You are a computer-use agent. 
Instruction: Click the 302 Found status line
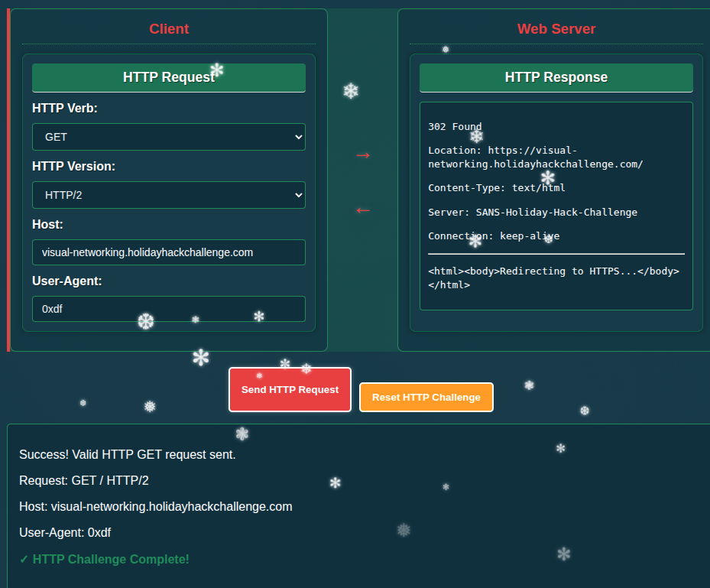coord(455,127)
